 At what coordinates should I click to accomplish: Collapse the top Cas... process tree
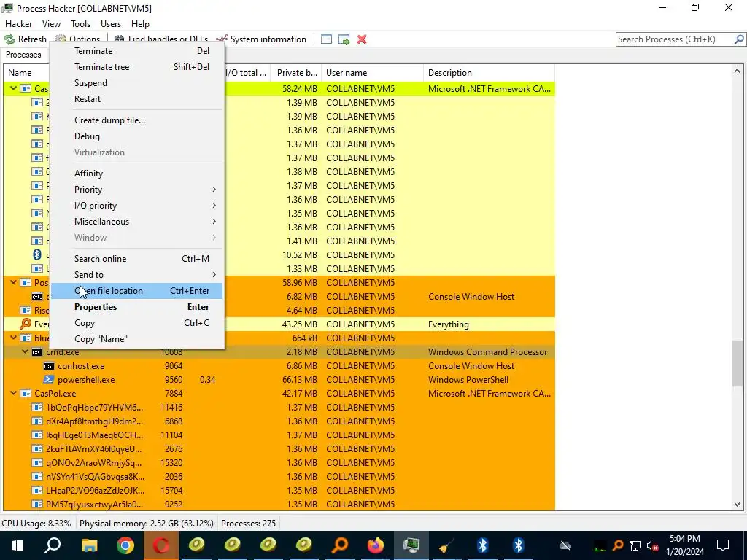(13, 88)
